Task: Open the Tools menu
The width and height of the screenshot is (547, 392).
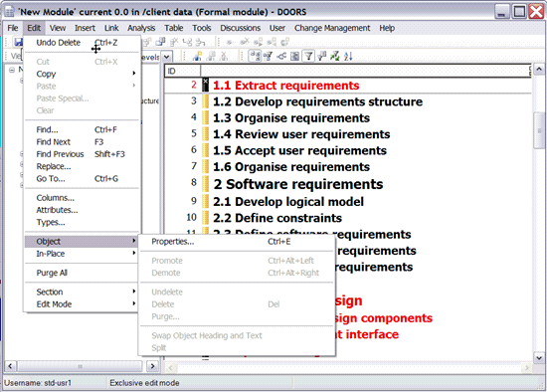Action: 202,28
